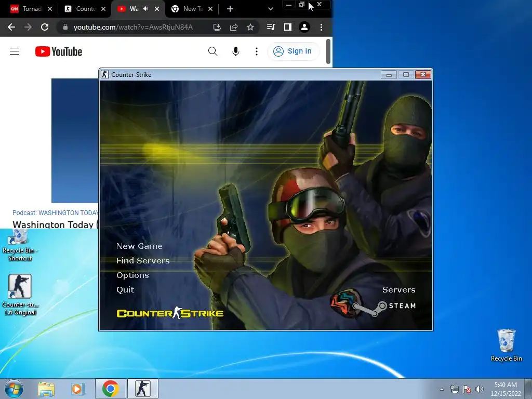Open Windows Explorer from taskbar
The image size is (532, 399).
point(46,389)
